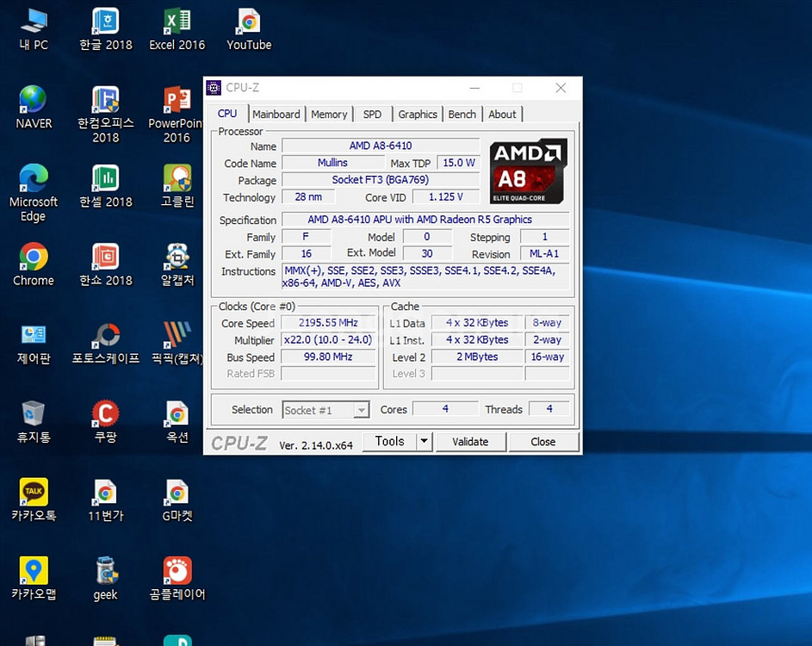Open the SPD tab
Viewport: 812px width, 646px height.
tap(372, 115)
